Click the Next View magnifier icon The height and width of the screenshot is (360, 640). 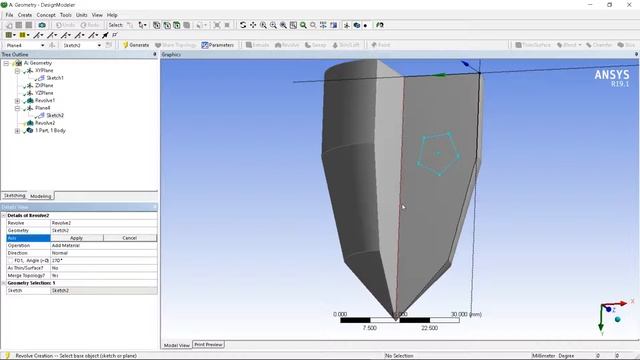point(313,25)
